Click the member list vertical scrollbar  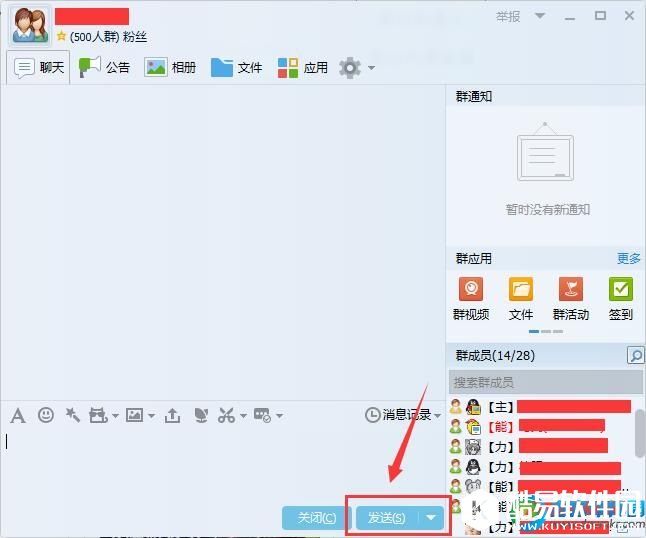point(639,433)
